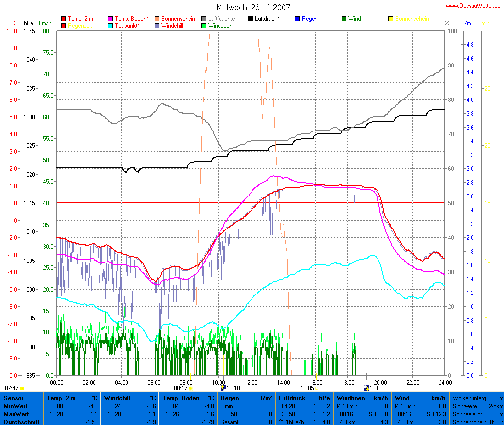Click the gray Luftfeuchte legend square
504x425 pixels.
[204, 19]
